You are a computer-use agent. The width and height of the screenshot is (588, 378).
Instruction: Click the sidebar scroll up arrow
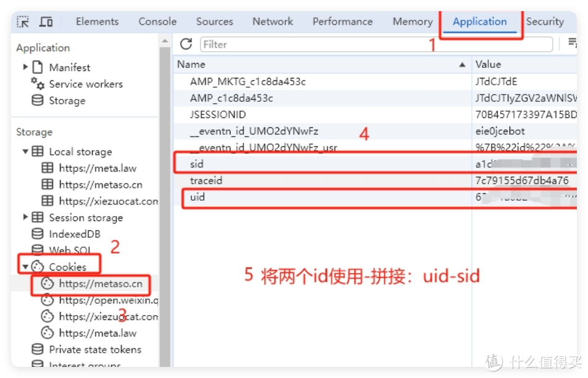165,40
